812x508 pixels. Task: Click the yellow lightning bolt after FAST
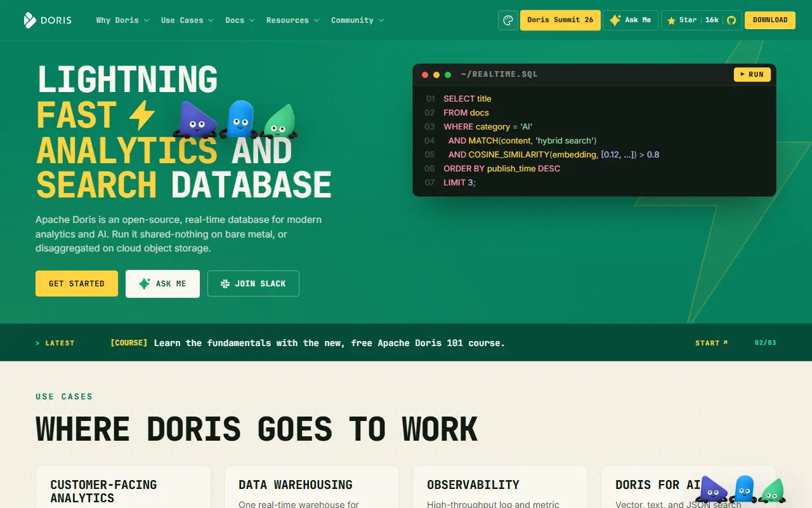click(x=141, y=116)
